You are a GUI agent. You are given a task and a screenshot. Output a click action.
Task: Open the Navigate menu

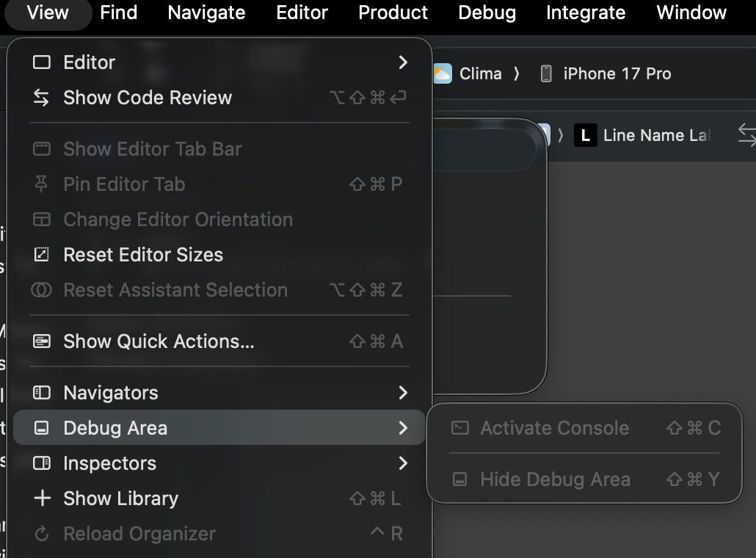pyautogui.click(x=206, y=12)
